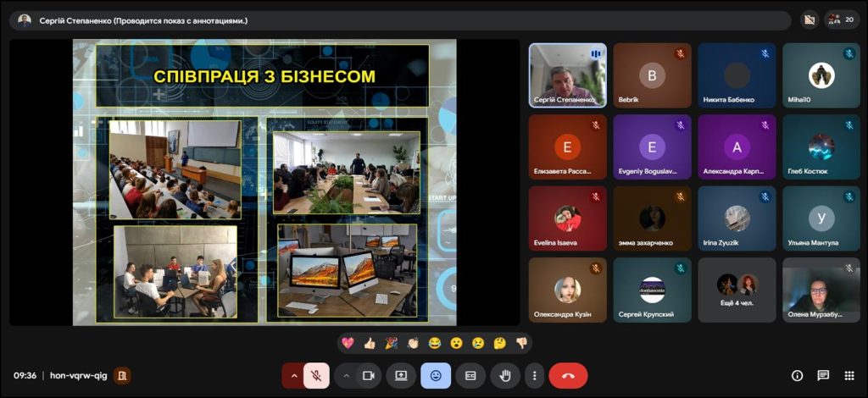Unmute the microphone in the bottom bar

317,376
